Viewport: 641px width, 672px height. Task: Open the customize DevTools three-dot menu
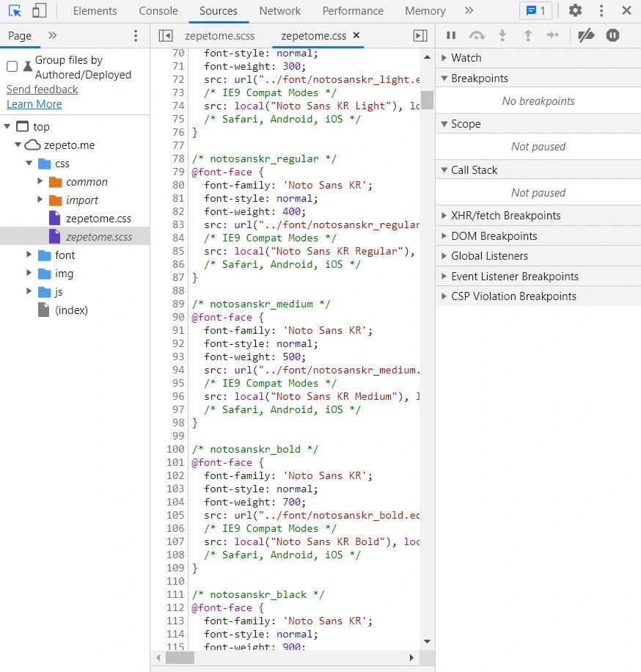click(x=601, y=11)
